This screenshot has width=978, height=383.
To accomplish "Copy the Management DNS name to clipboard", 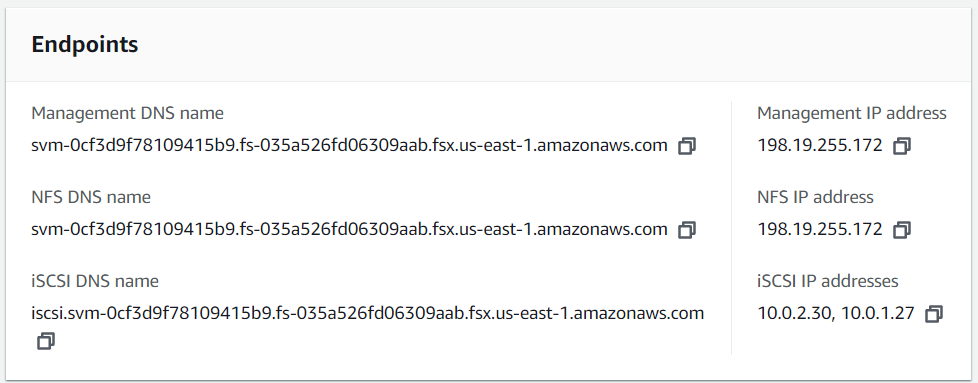I will pos(687,146).
